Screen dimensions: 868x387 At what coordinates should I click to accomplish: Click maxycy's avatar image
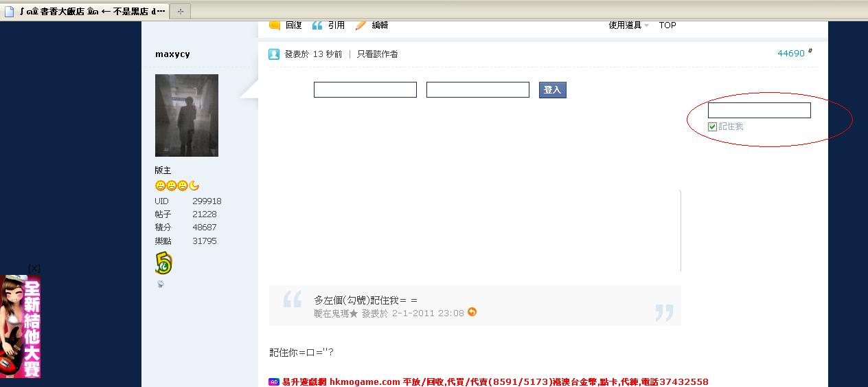187,115
